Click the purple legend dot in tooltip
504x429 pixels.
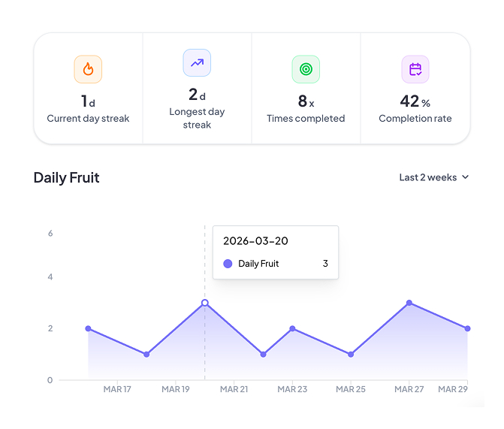[x=228, y=264]
